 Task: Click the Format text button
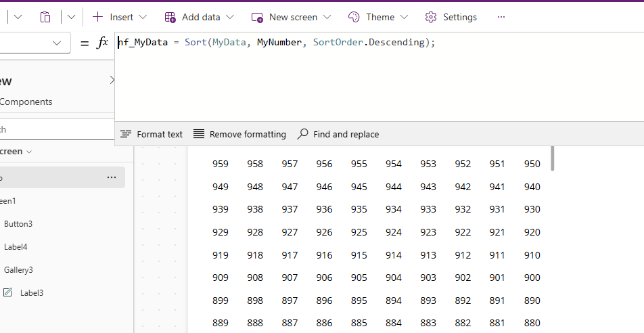151,134
